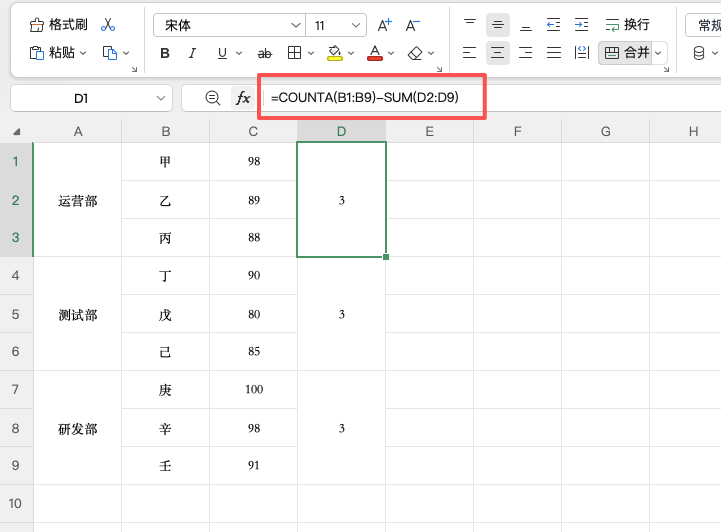This screenshot has height=532, width=721.
Task: Select cell with value 89
Action: pyautogui.click(x=253, y=200)
